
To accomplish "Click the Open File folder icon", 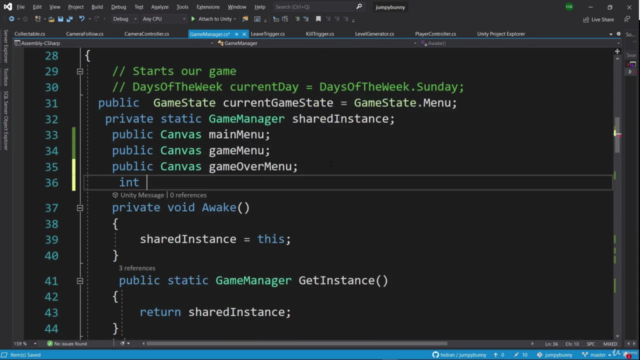I will 51,19.
